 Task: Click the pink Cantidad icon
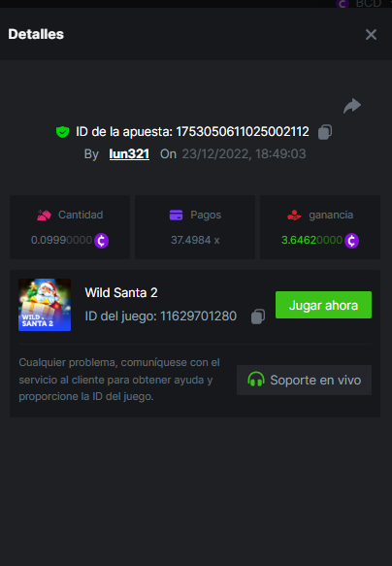click(44, 216)
